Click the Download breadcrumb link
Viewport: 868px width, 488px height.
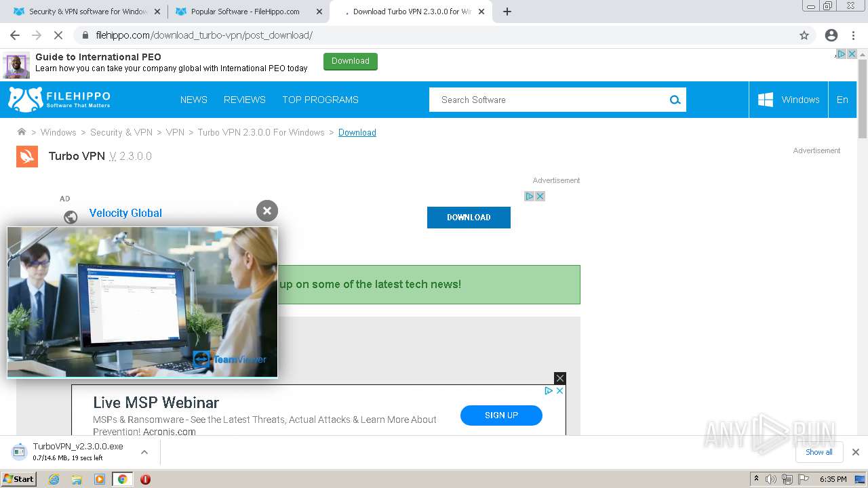pos(357,132)
